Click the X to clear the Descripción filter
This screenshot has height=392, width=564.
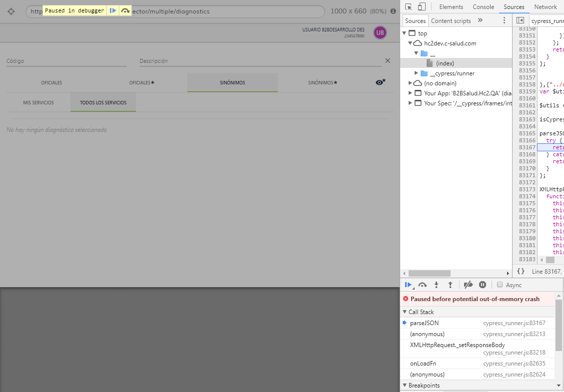pos(388,60)
